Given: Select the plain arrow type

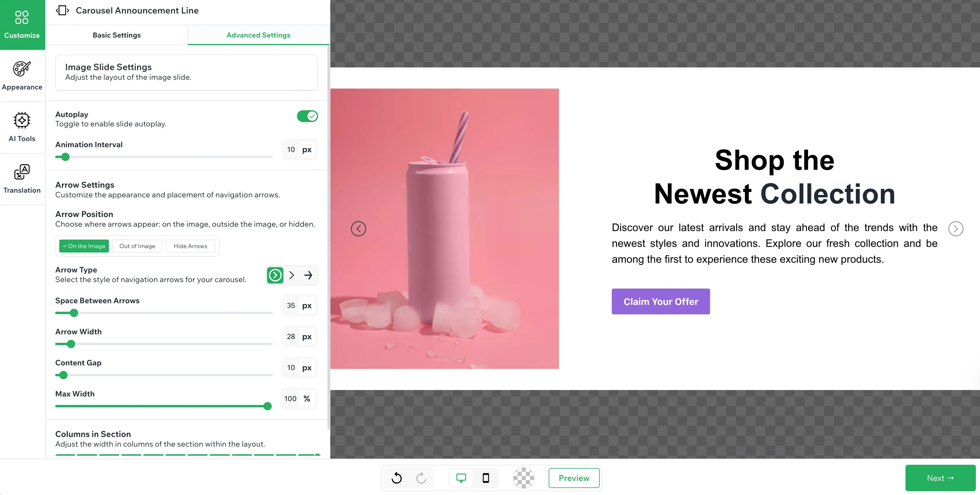Looking at the screenshot, I should [308, 275].
